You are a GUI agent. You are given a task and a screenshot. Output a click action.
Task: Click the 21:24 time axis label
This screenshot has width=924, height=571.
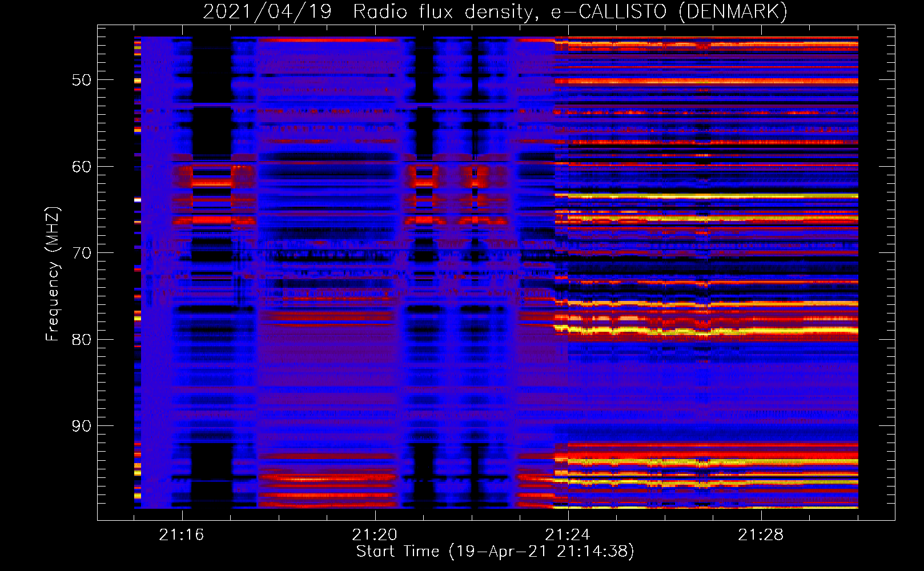pyautogui.click(x=568, y=535)
